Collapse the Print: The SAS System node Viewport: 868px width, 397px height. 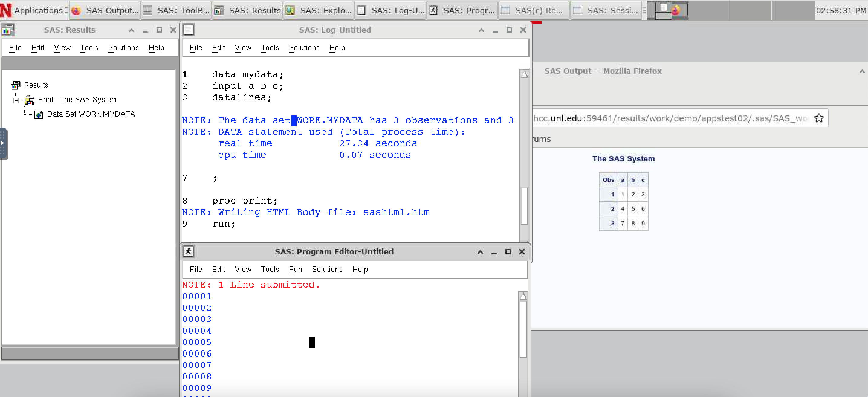tap(16, 100)
